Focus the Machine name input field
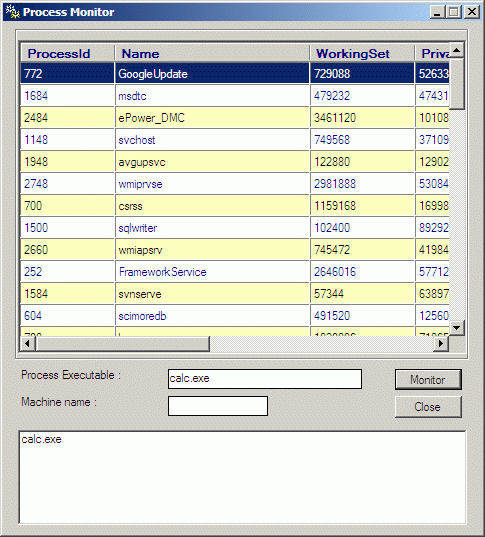The image size is (485, 537). click(218, 406)
